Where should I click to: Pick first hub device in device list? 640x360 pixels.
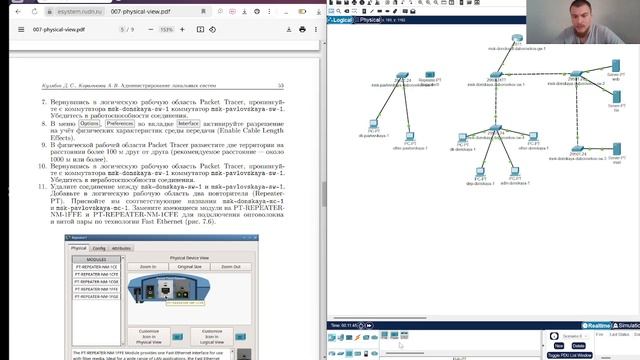384,336
